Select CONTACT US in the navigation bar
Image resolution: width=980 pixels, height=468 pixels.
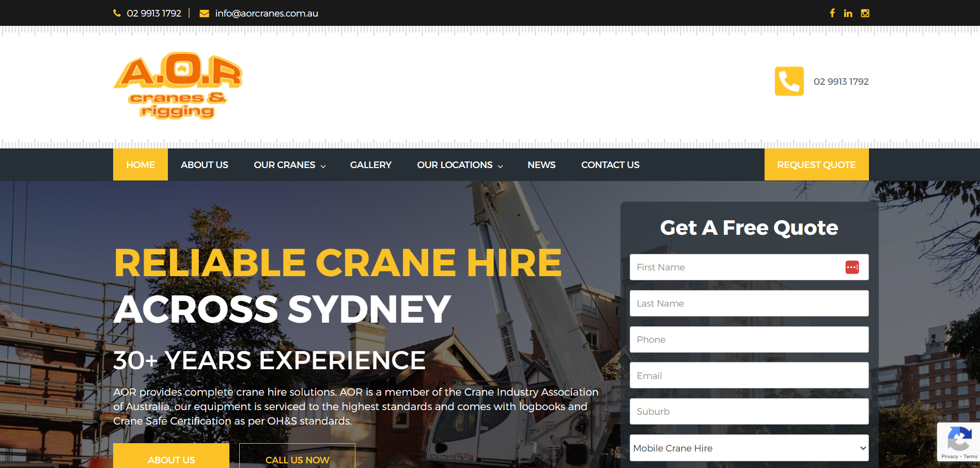610,164
